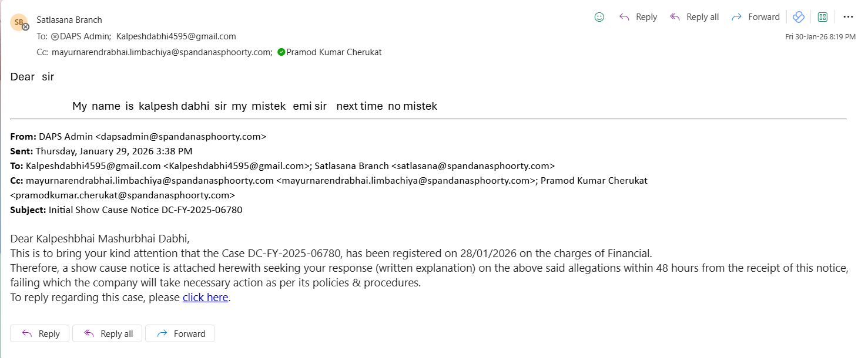
Task: Click Reply all in the top toolbar
Action: pos(695,17)
